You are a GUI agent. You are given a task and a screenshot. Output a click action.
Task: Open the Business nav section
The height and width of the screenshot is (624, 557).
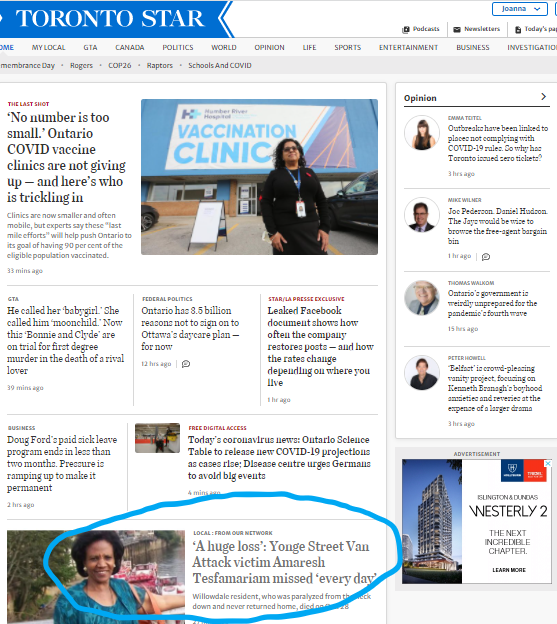(x=473, y=47)
